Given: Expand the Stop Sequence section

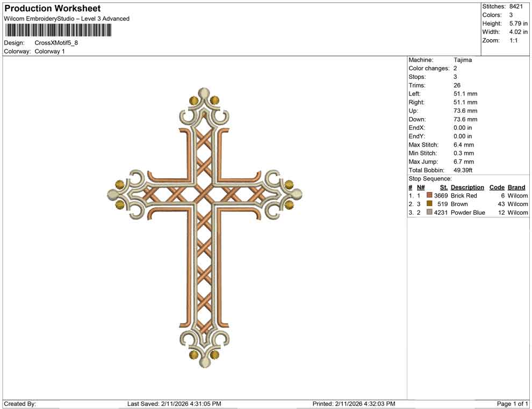Looking at the screenshot, I should (x=430, y=178).
